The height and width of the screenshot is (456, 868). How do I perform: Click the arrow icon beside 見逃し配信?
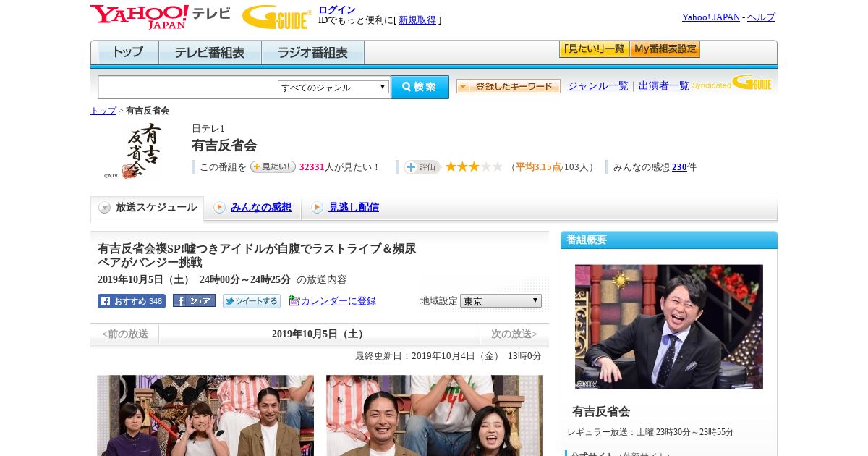pos(317,208)
